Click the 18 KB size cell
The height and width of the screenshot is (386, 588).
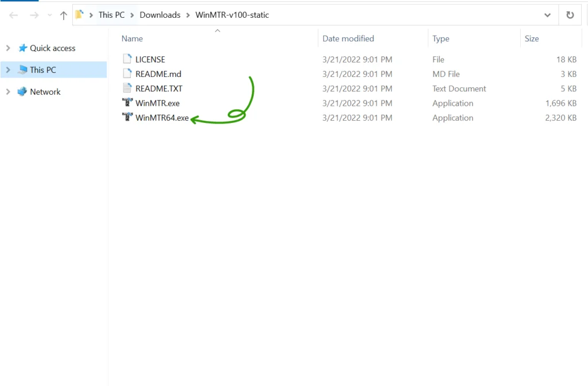(566, 59)
